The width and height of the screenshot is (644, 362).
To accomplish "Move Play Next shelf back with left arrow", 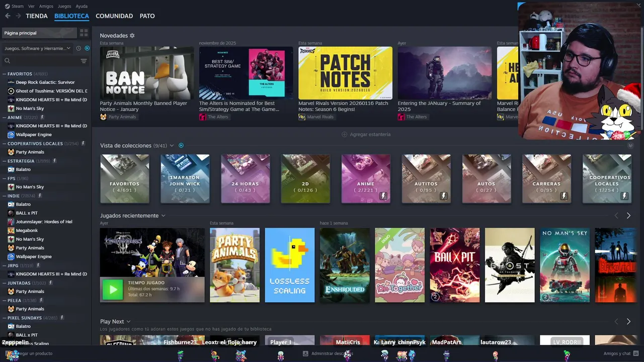I will (x=616, y=321).
